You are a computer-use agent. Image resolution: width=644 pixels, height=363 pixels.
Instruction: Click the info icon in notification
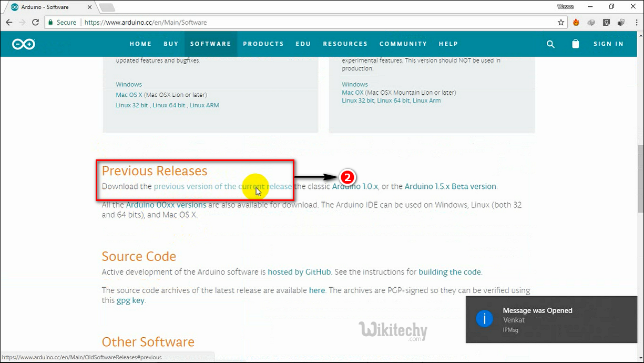[x=484, y=319]
